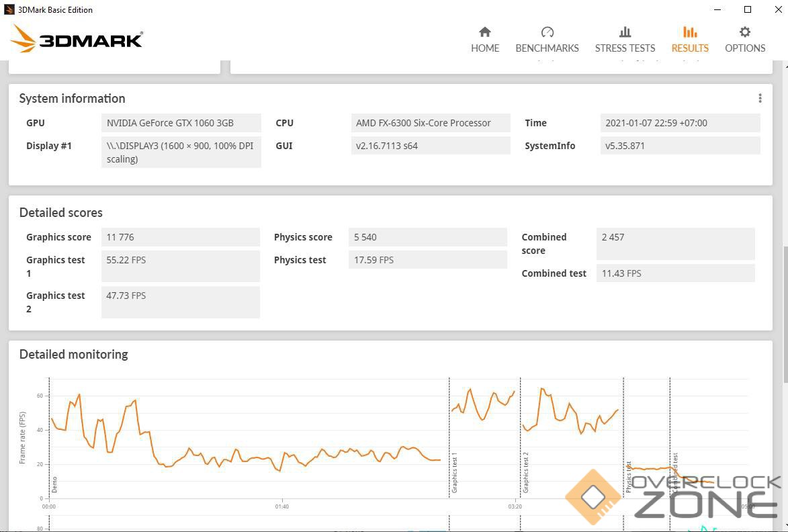Screen dimensions: 788x532
Task: Select SystemInfo version v5.35.871
Action: click(680, 146)
